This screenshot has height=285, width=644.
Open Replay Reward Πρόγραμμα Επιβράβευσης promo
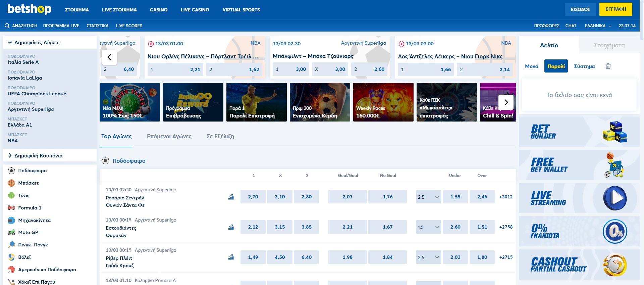tap(193, 102)
